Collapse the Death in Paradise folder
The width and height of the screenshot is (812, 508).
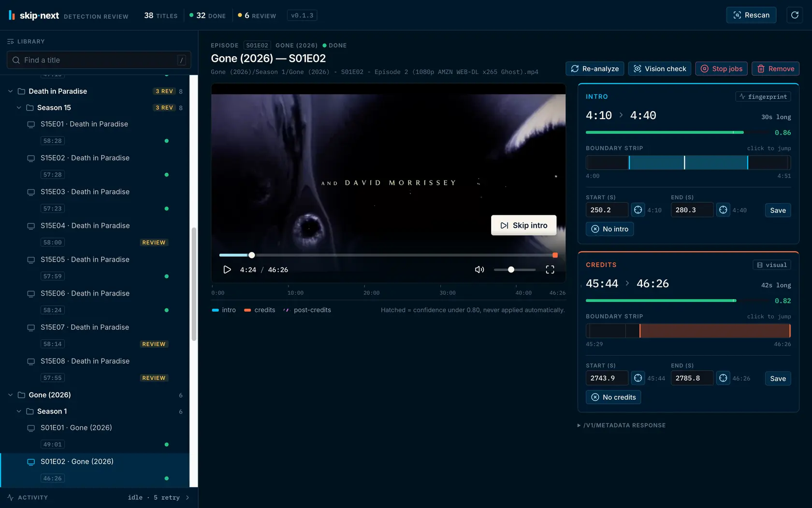[10, 91]
